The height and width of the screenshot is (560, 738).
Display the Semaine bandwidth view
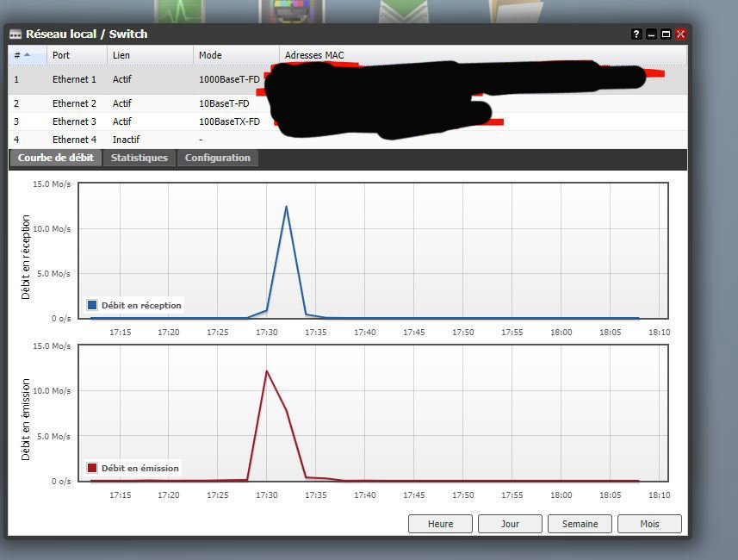coord(580,524)
